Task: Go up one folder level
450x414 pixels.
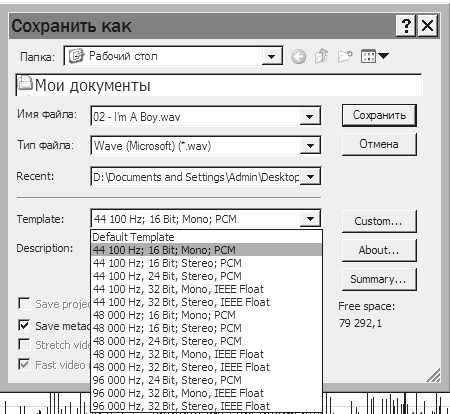Action: click(321, 56)
